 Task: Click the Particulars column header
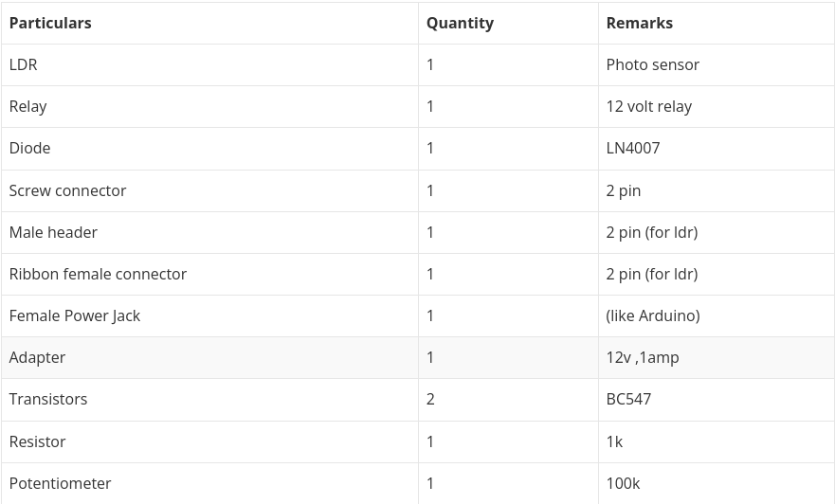[50, 23]
